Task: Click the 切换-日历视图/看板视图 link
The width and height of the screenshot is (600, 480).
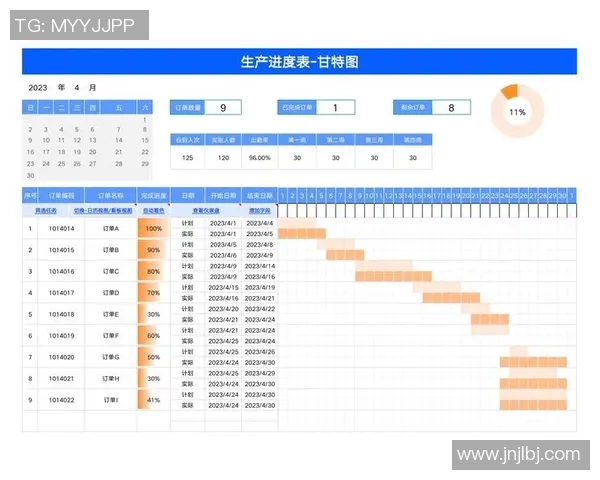Action: click(103, 211)
